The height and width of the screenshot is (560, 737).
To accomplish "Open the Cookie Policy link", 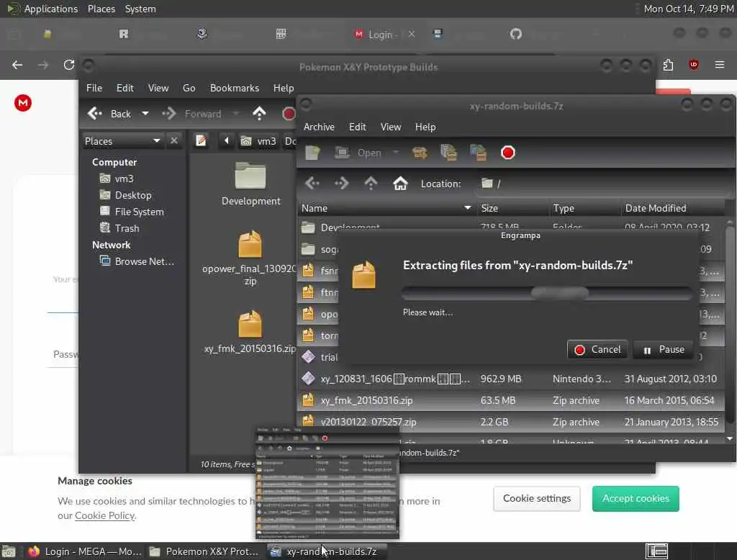I will point(105,516).
